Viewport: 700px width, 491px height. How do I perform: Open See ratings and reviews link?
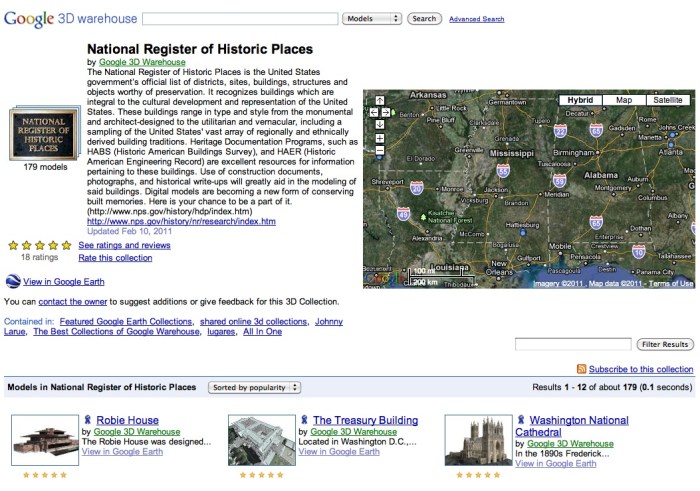(124, 245)
